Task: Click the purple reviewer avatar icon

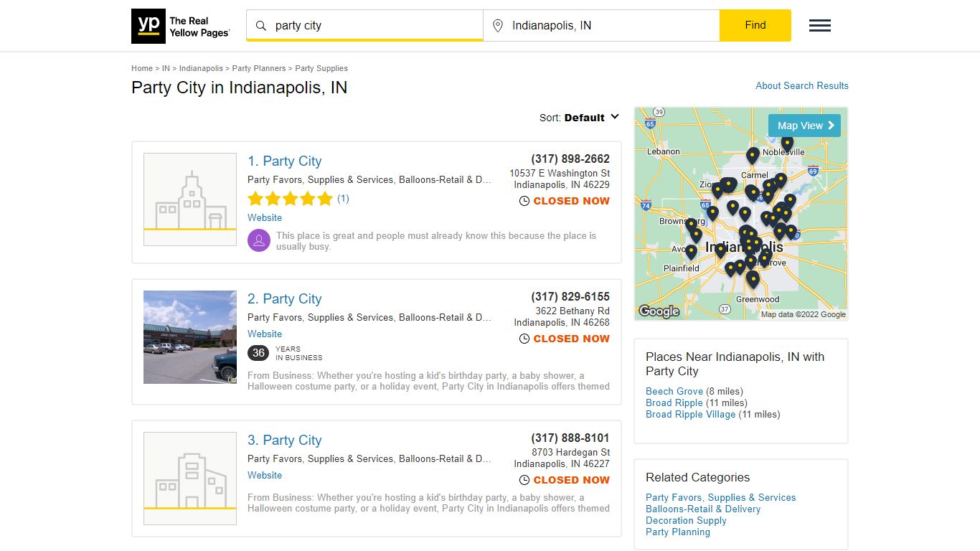Action: 259,241
